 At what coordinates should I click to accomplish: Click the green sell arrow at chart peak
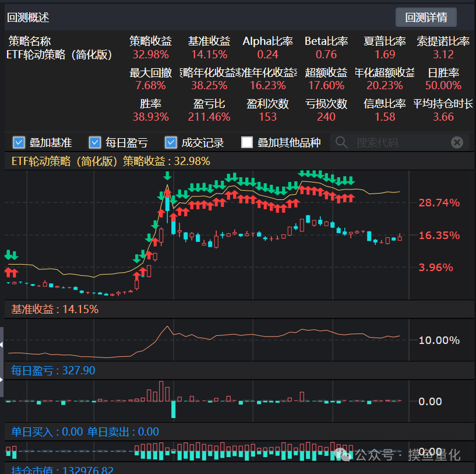168,175
